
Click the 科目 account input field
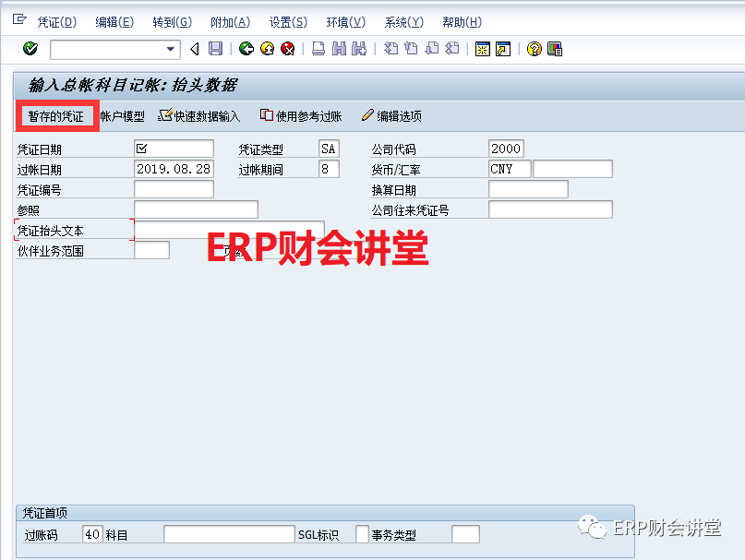229,534
